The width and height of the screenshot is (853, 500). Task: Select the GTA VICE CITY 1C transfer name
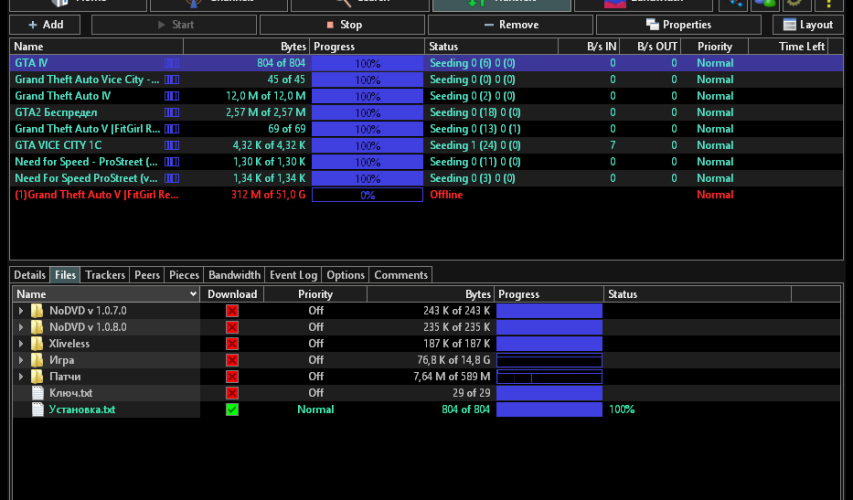pyautogui.click(x=58, y=145)
